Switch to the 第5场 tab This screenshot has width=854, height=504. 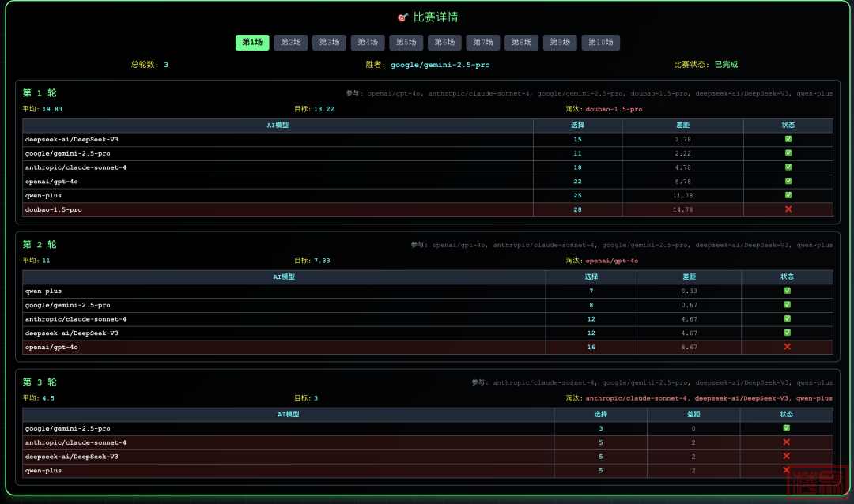(x=406, y=43)
